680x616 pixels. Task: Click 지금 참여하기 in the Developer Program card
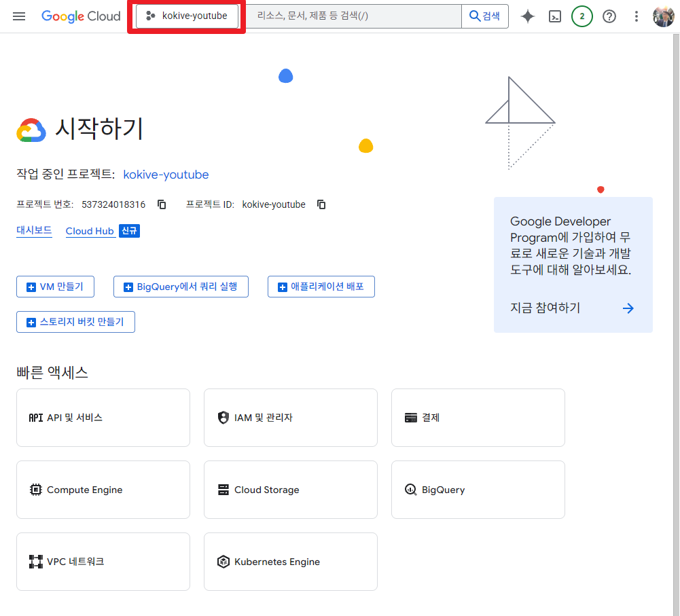[x=544, y=308]
